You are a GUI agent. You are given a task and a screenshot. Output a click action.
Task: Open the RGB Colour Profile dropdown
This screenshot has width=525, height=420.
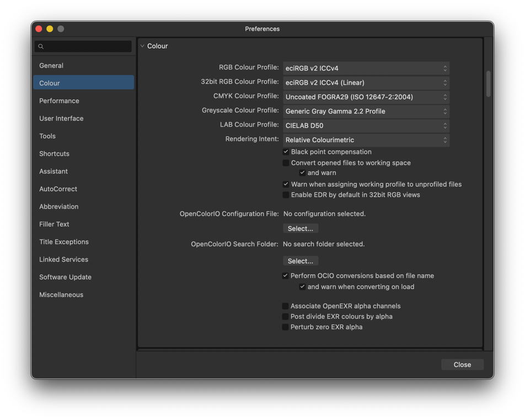click(x=366, y=68)
